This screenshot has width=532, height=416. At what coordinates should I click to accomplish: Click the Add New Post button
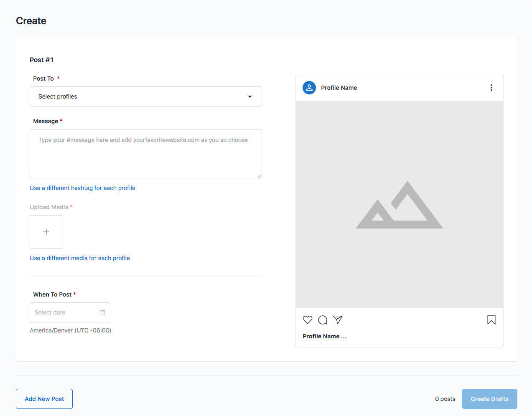click(44, 399)
